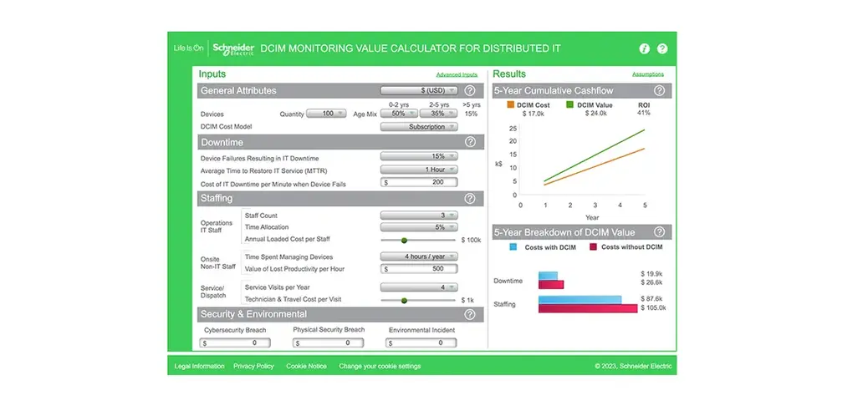Image resolution: width=868 pixels, height=406 pixels.
Task: Open Security & Environmental help icon
Action: pos(470,314)
